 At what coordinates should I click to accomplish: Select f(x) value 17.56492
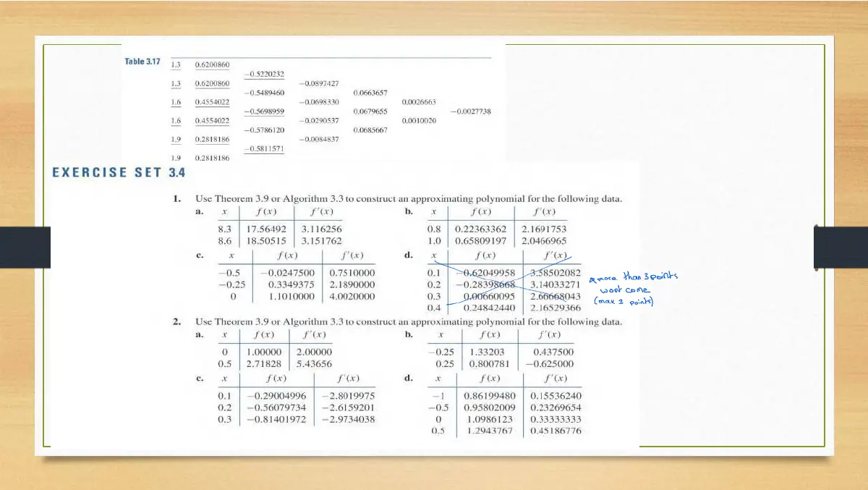point(266,229)
